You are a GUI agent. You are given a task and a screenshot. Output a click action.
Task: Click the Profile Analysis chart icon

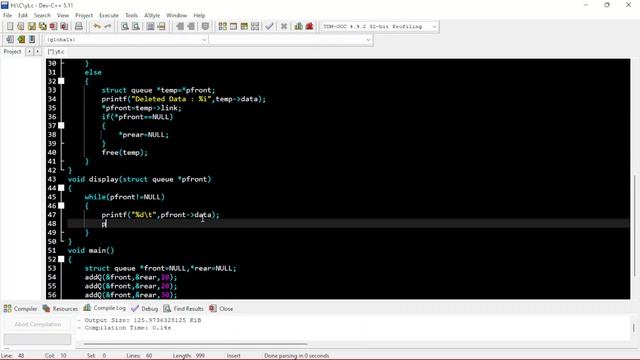pos(299,27)
